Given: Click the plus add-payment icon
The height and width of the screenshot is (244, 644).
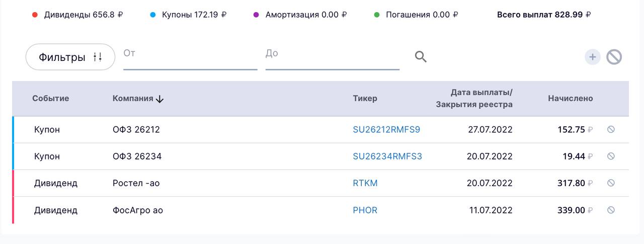Looking at the screenshot, I should pos(593,57).
